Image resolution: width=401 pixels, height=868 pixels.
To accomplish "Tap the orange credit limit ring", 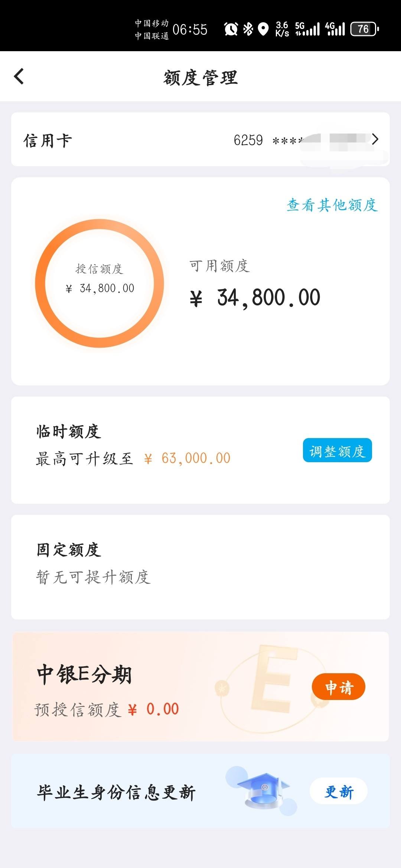I will pos(100,283).
